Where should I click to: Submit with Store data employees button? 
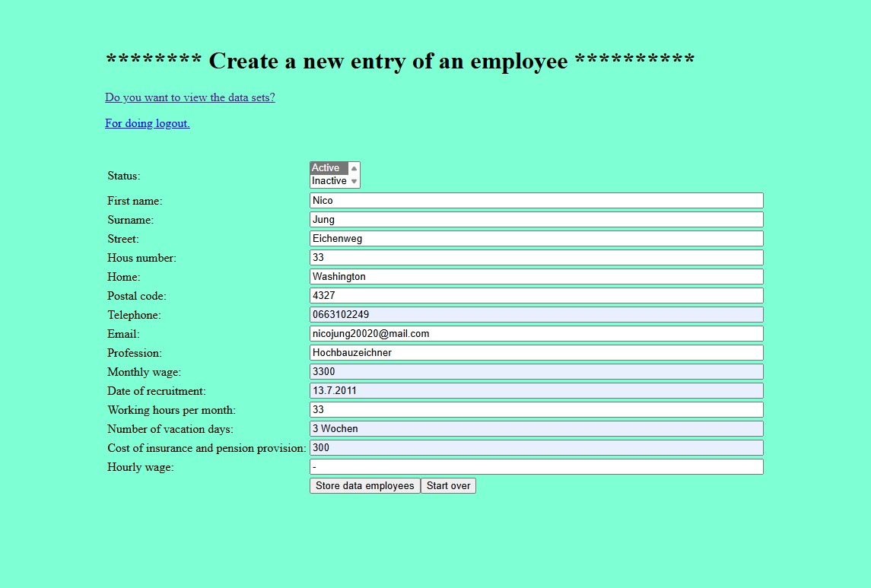(365, 486)
